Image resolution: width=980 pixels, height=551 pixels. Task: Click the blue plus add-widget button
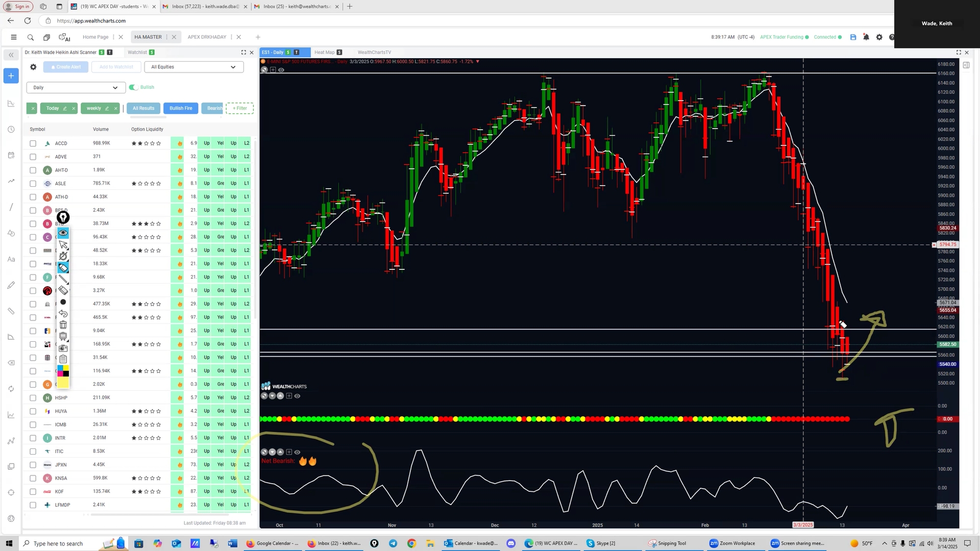(x=11, y=76)
